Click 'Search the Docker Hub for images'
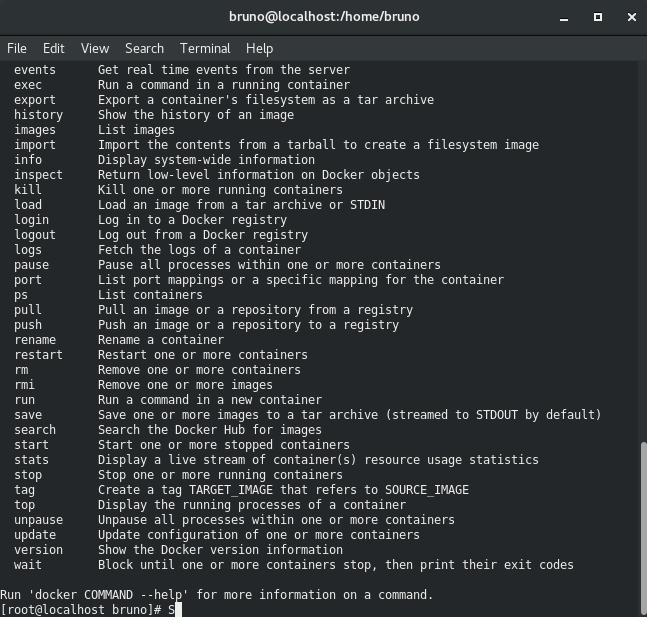Viewport: 647px width, 617px height. tap(210, 430)
